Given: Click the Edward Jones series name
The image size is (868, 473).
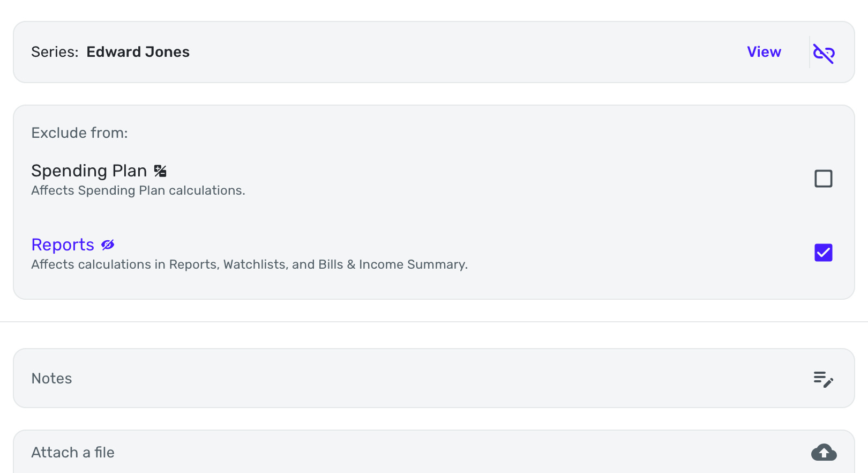Looking at the screenshot, I should pos(138,52).
